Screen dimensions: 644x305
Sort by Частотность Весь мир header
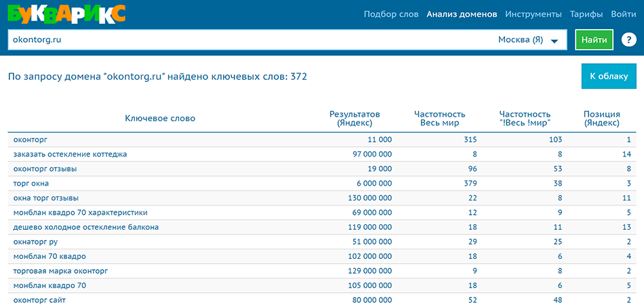tap(439, 119)
